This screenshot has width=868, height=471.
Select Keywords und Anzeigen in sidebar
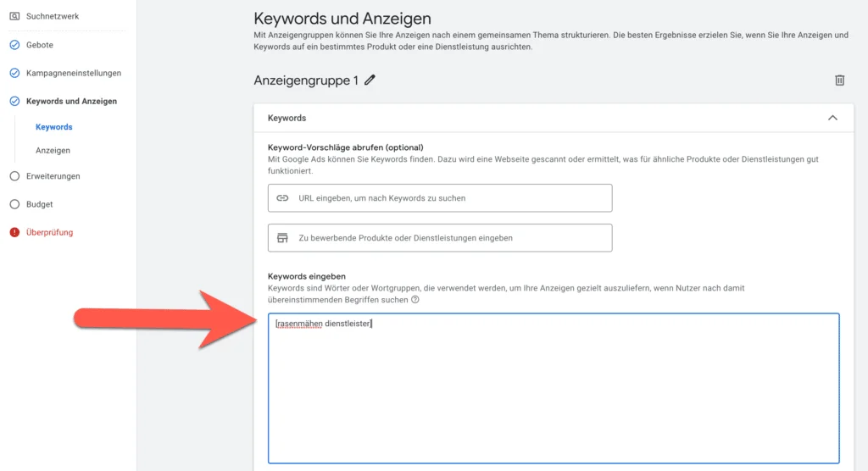[71, 102]
